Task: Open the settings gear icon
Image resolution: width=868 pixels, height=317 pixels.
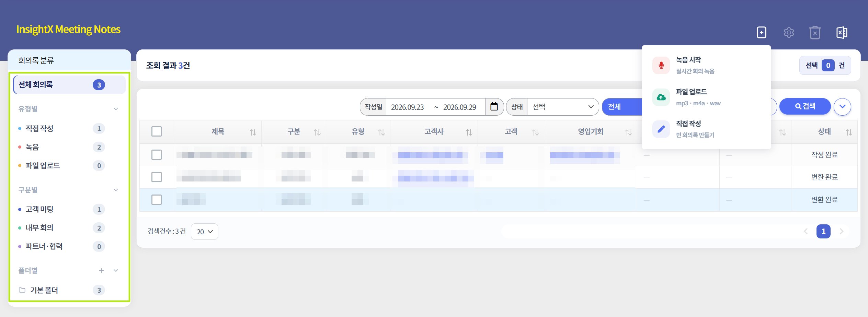Action: 789,33
